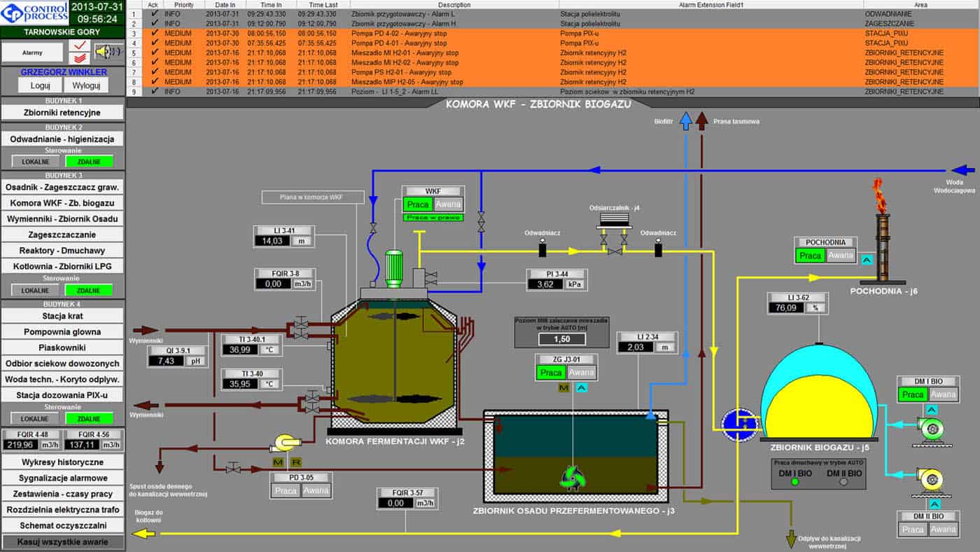Image resolution: width=980 pixels, height=552 pixels.
Task: Click WKF Praca status button
Action: [418, 204]
